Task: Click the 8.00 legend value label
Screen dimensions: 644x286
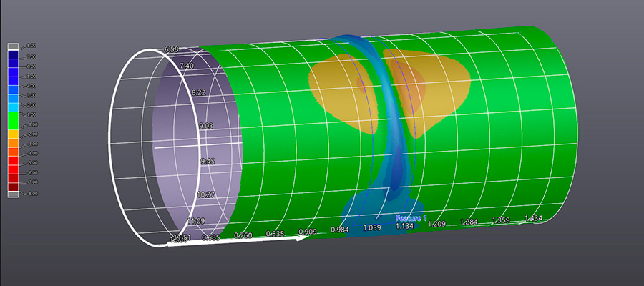Action: [x=32, y=46]
